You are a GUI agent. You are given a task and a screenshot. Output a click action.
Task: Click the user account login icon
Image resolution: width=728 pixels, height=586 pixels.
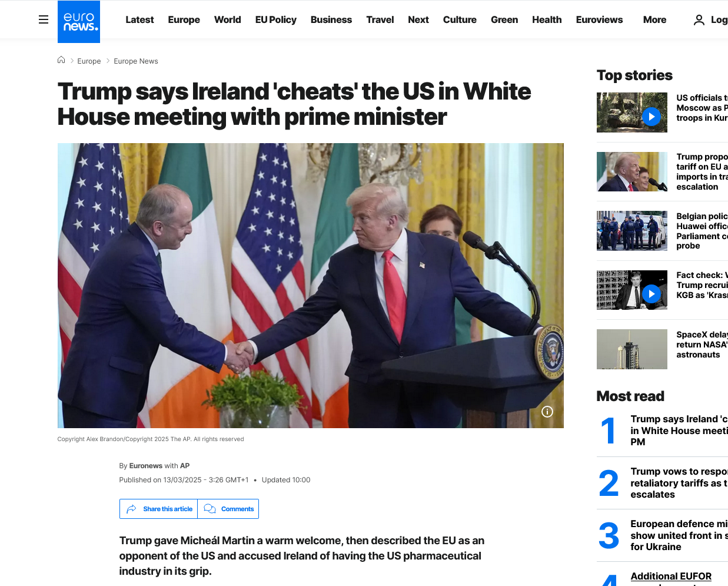[699, 20]
